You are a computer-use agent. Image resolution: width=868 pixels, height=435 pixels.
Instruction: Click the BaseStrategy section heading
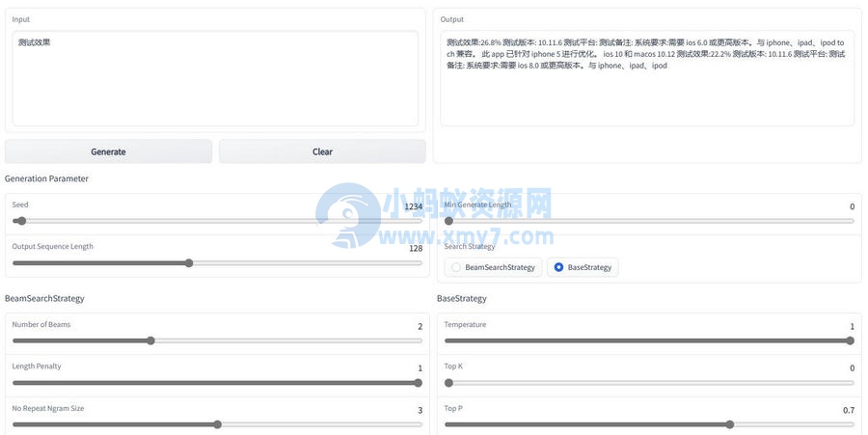462,298
